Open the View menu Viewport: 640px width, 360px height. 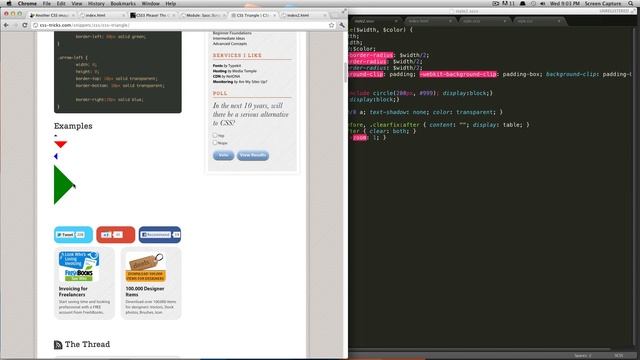click(x=77, y=3)
